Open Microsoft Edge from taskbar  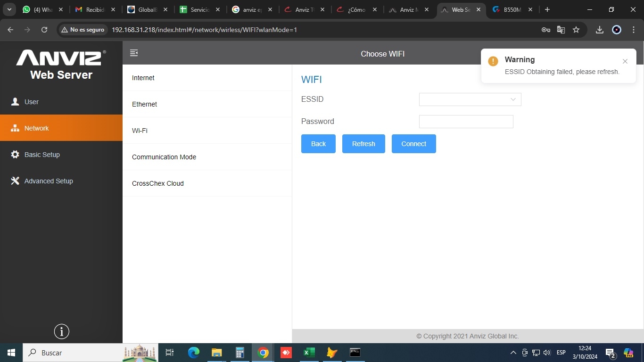coord(194,353)
